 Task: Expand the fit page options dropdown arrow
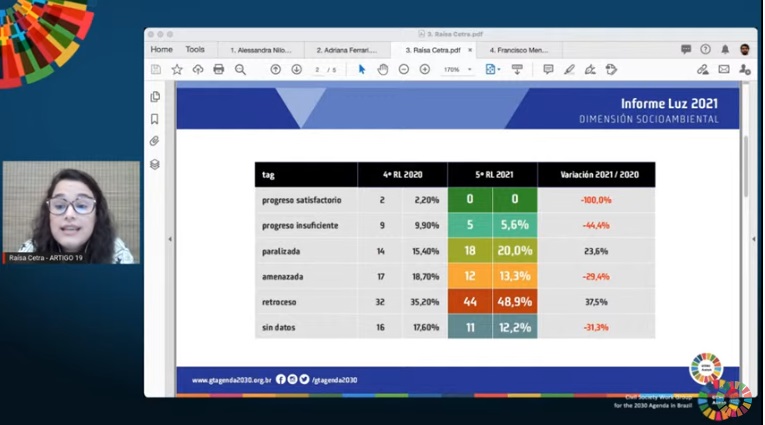point(499,70)
